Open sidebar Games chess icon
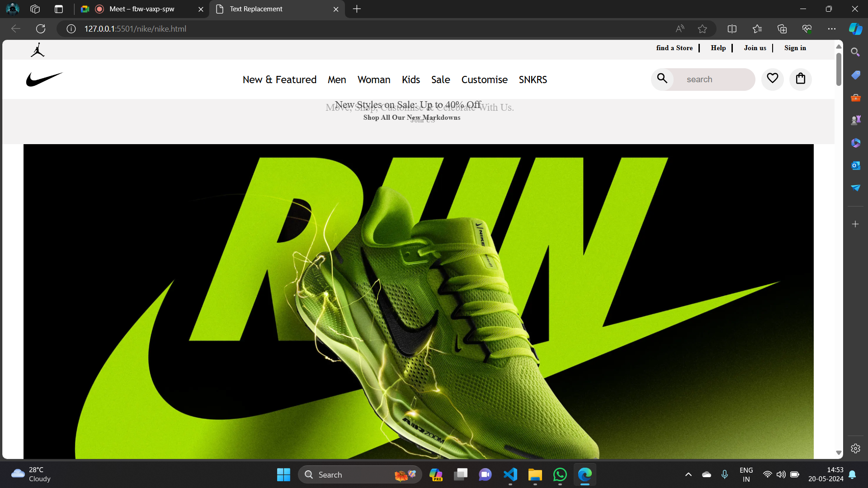The height and width of the screenshot is (488, 868). (x=855, y=120)
